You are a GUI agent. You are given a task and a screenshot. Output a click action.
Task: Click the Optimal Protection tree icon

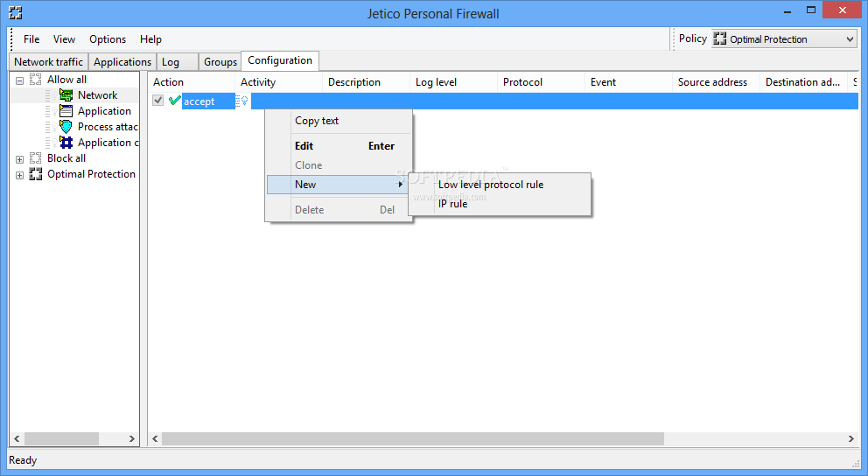point(35,174)
